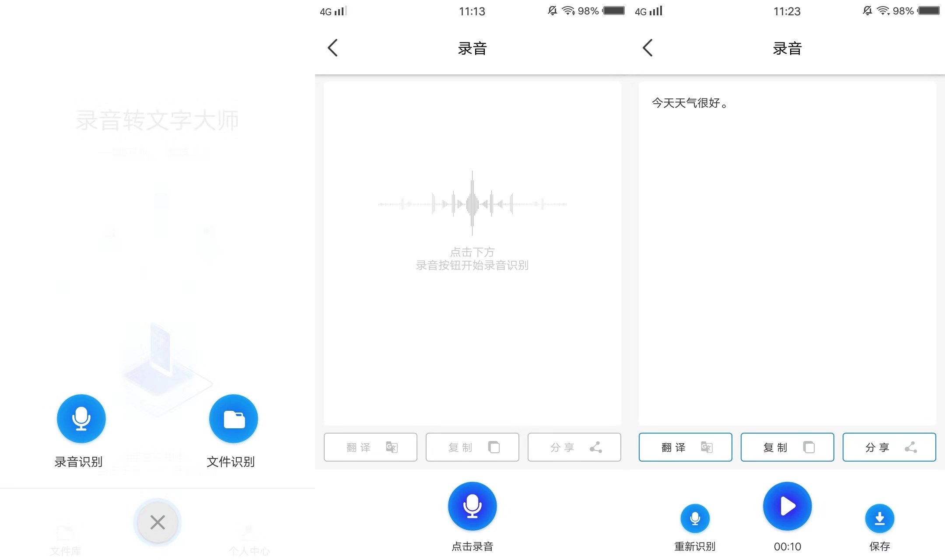Click the file recognition folder icon
Image resolution: width=945 pixels, height=560 pixels.
(234, 418)
